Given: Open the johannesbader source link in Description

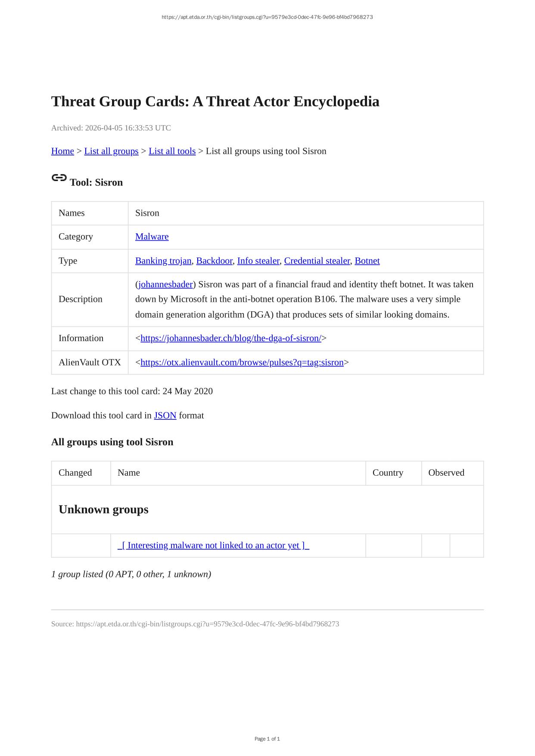Looking at the screenshot, I should [165, 285].
